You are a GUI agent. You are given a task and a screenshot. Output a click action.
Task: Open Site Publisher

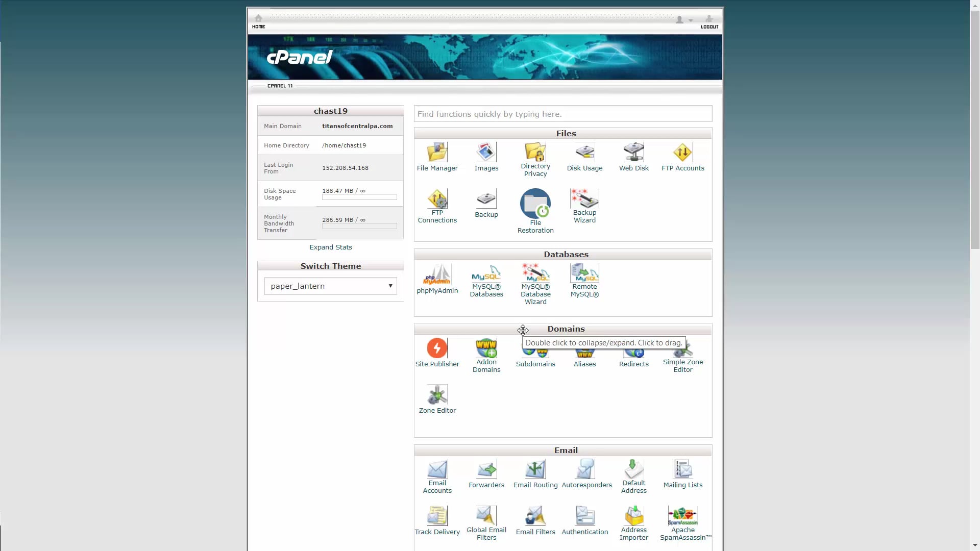(437, 353)
